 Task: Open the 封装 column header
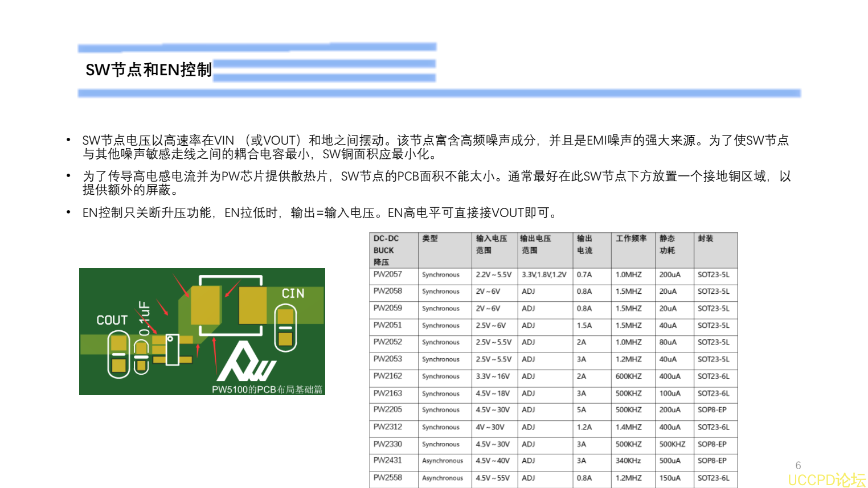click(x=705, y=239)
